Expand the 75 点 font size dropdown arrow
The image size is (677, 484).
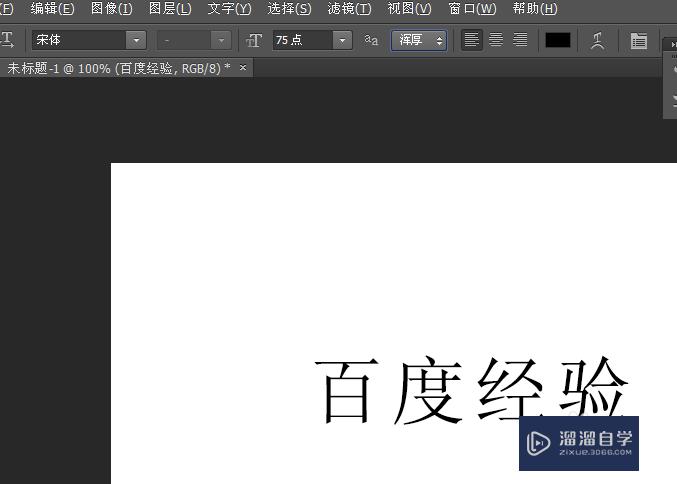tap(342, 41)
